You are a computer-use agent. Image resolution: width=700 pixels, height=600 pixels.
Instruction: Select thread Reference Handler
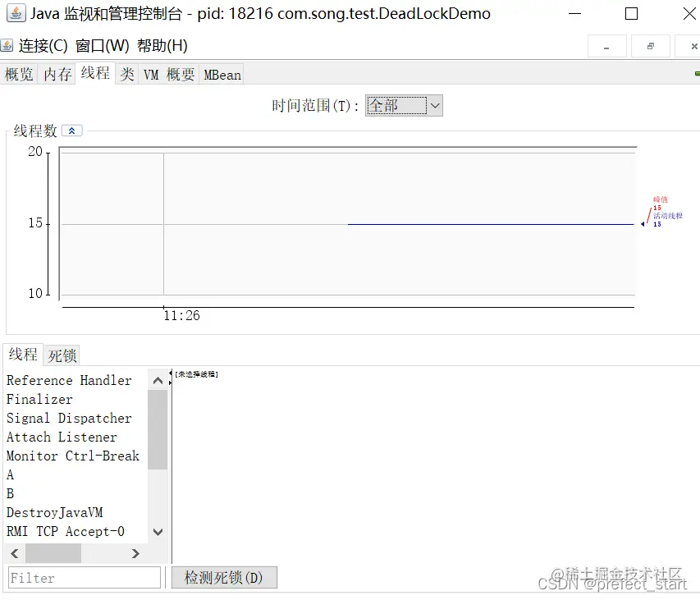tap(69, 380)
